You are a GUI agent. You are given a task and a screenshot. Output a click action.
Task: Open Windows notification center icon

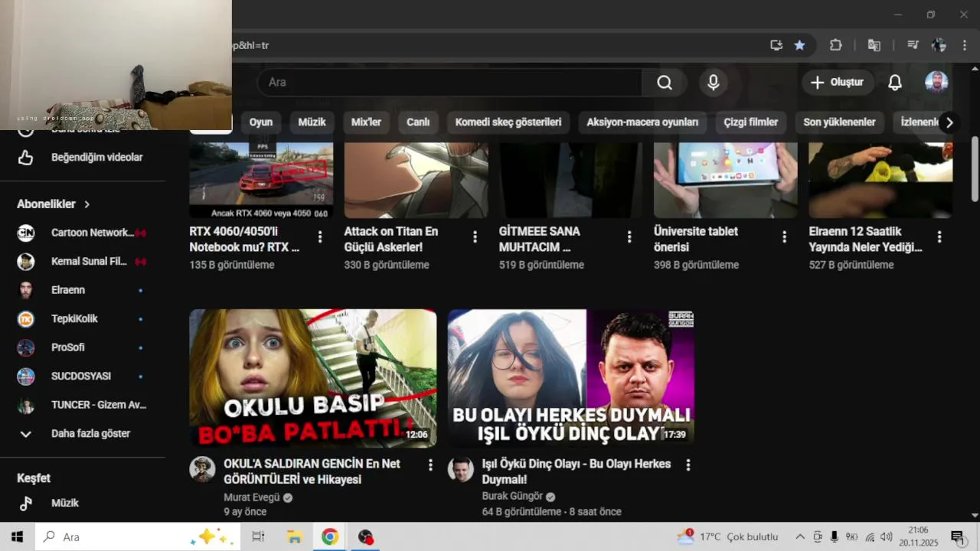tap(957, 537)
